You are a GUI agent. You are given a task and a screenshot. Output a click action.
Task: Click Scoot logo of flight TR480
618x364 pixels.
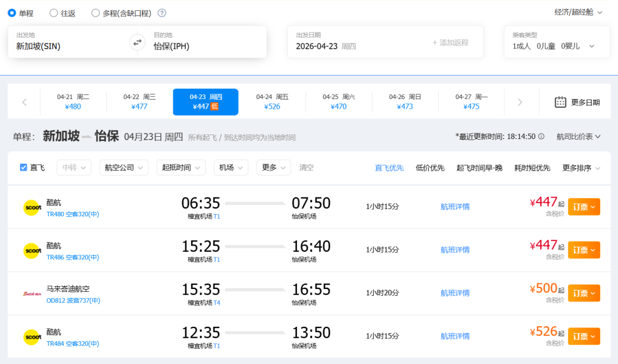click(x=31, y=207)
